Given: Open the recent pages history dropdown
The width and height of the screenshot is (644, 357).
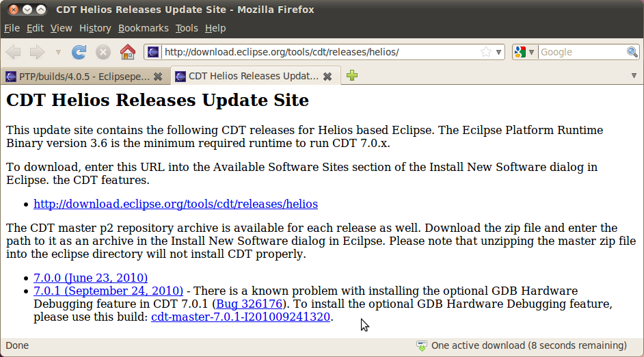Looking at the screenshot, I should coord(58,52).
